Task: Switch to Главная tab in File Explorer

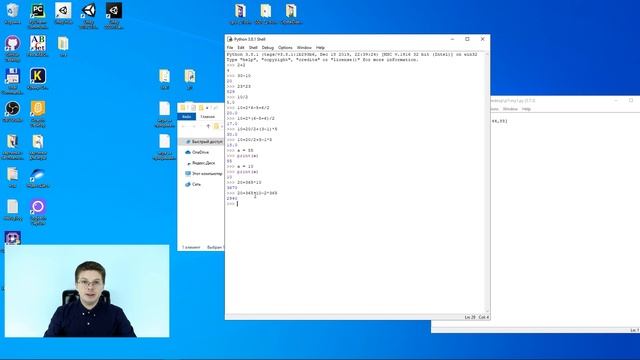Action: 207,117
